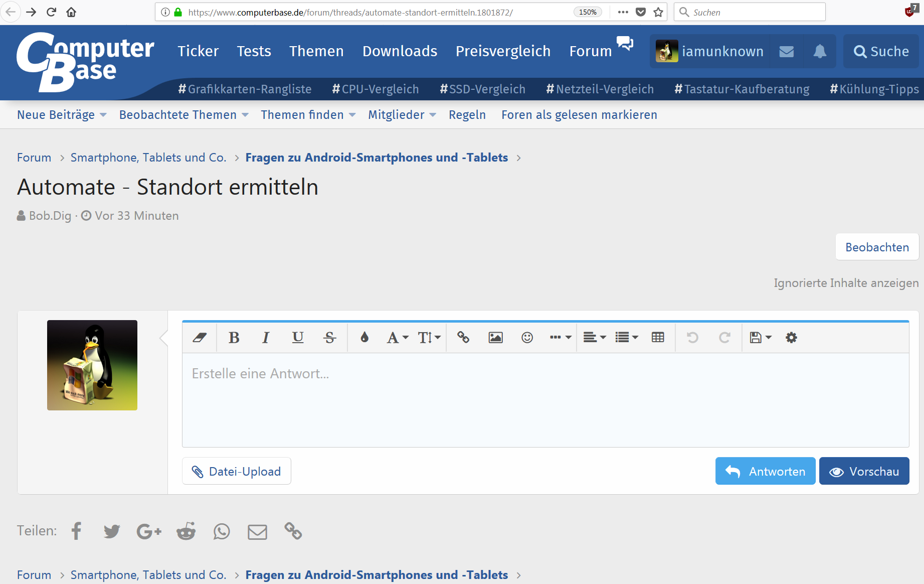The height and width of the screenshot is (584, 924).
Task: Open the page actions three-dots menu
Action: [623, 12]
